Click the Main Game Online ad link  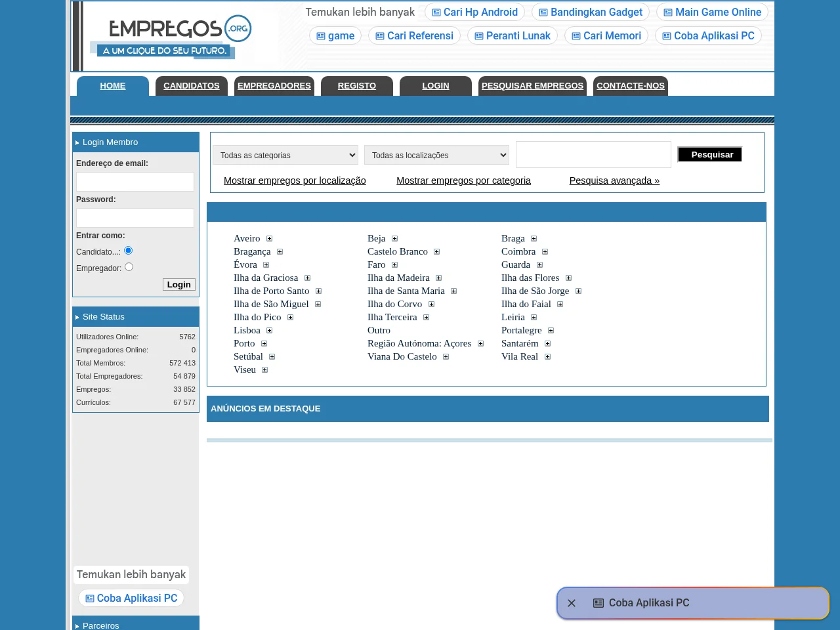point(712,12)
